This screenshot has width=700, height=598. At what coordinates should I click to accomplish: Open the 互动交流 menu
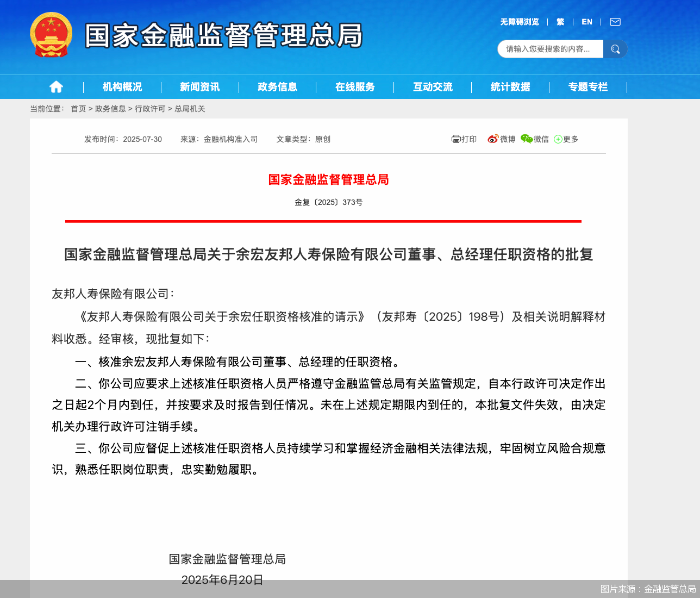[x=433, y=87]
